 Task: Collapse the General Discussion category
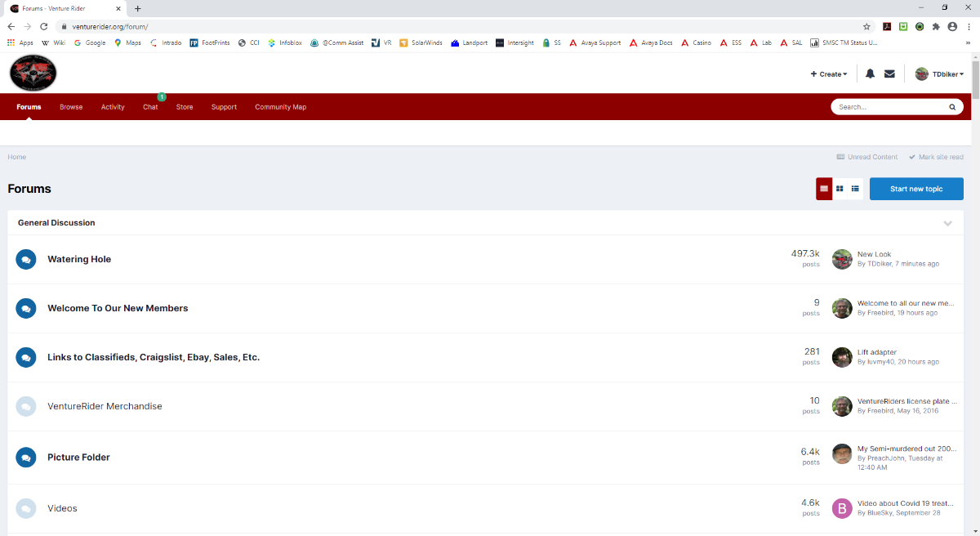click(x=947, y=223)
